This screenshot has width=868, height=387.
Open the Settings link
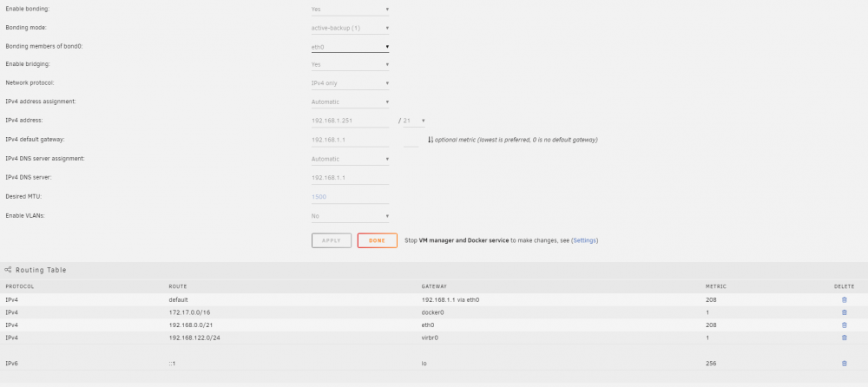click(x=584, y=240)
